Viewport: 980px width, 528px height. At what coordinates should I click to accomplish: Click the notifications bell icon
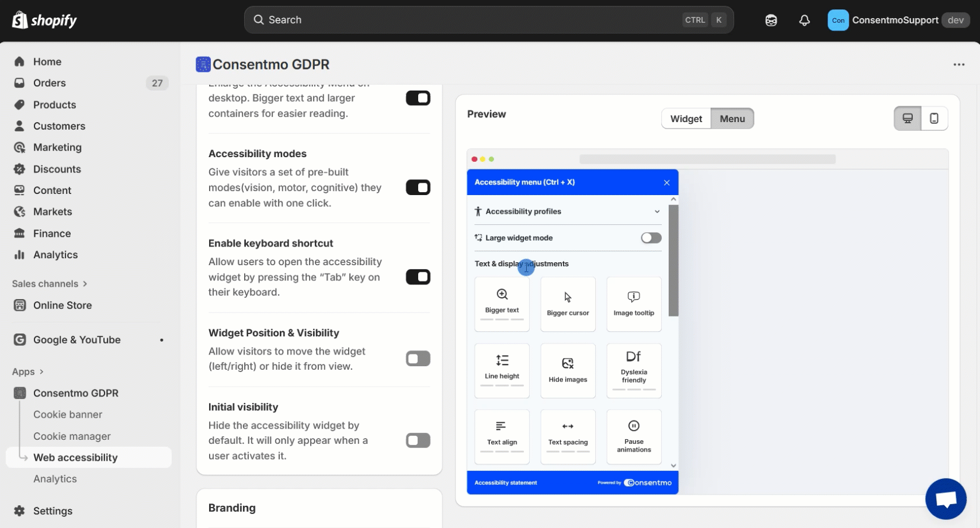click(804, 20)
